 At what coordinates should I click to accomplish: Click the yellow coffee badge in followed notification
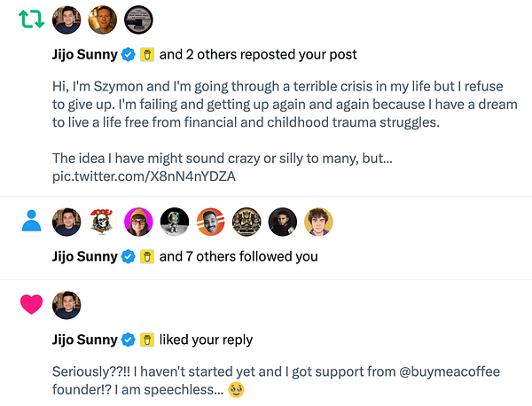coord(148,257)
